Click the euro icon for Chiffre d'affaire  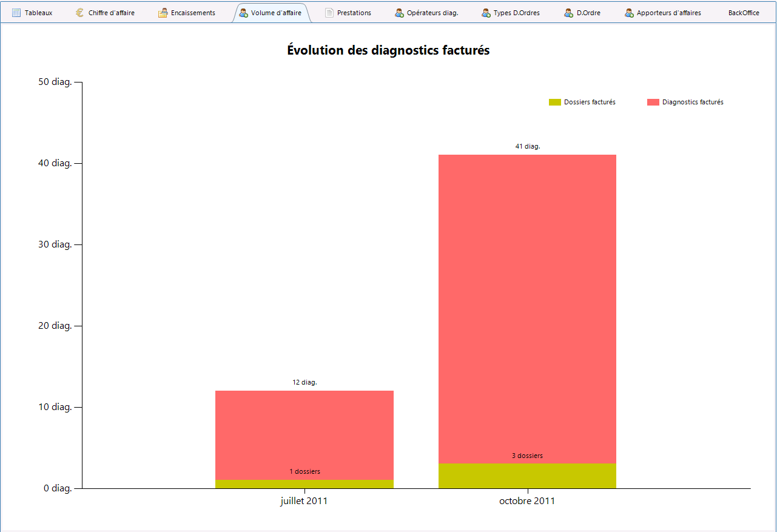(x=80, y=13)
